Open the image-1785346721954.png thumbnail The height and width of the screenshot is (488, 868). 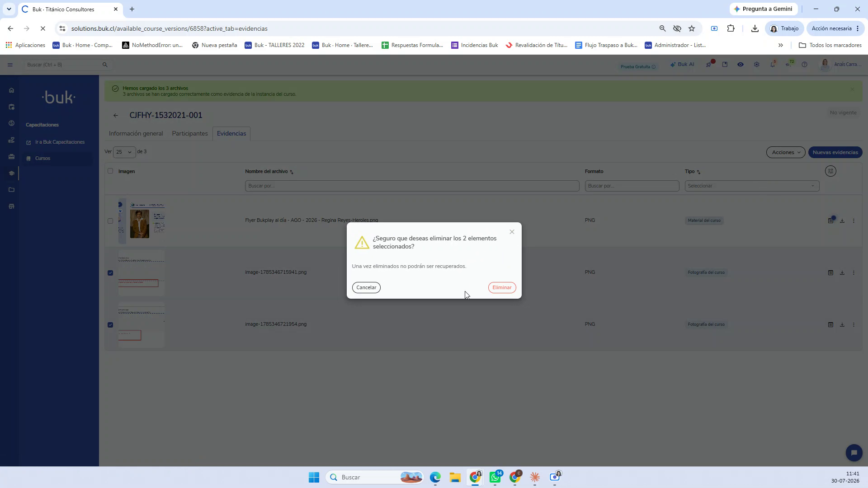(142, 325)
